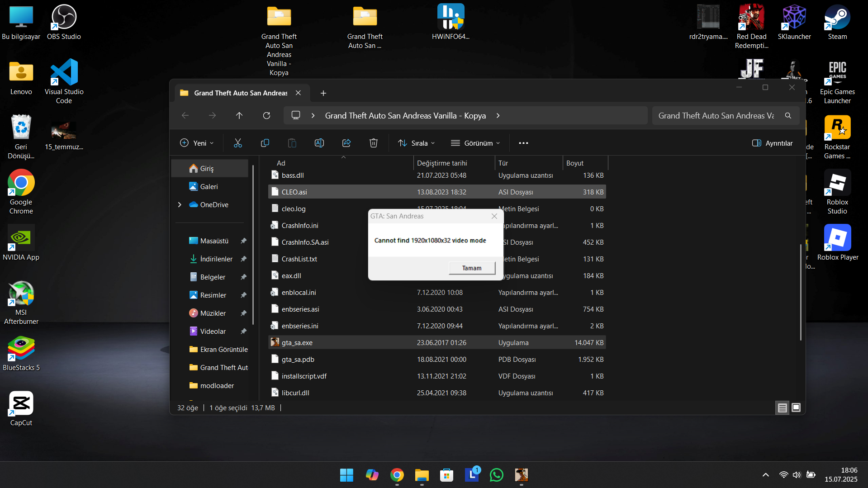868x488 pixels.
Task: Open modloader folder in sidebar
Action: pyautogui.click(x=210, y=386)
